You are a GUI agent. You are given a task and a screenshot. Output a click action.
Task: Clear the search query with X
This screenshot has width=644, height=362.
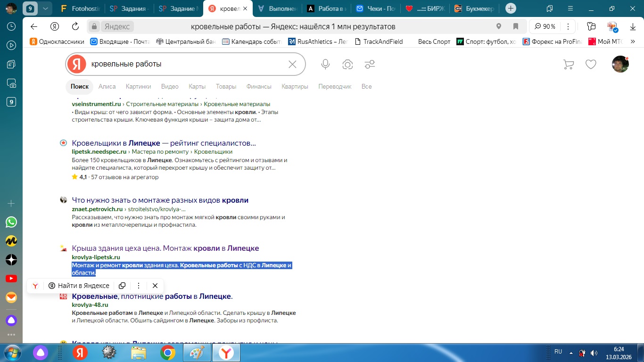[x=292, y=64]
